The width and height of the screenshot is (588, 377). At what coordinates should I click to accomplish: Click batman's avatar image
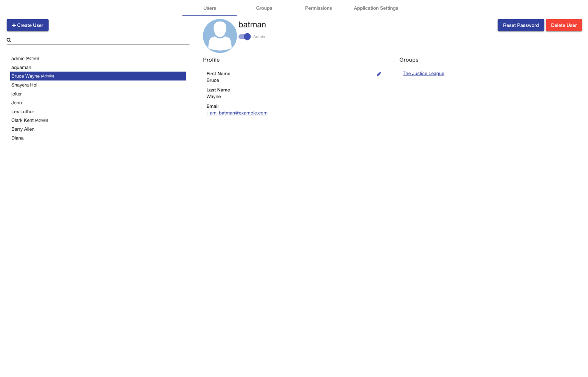tap(220, 36)
